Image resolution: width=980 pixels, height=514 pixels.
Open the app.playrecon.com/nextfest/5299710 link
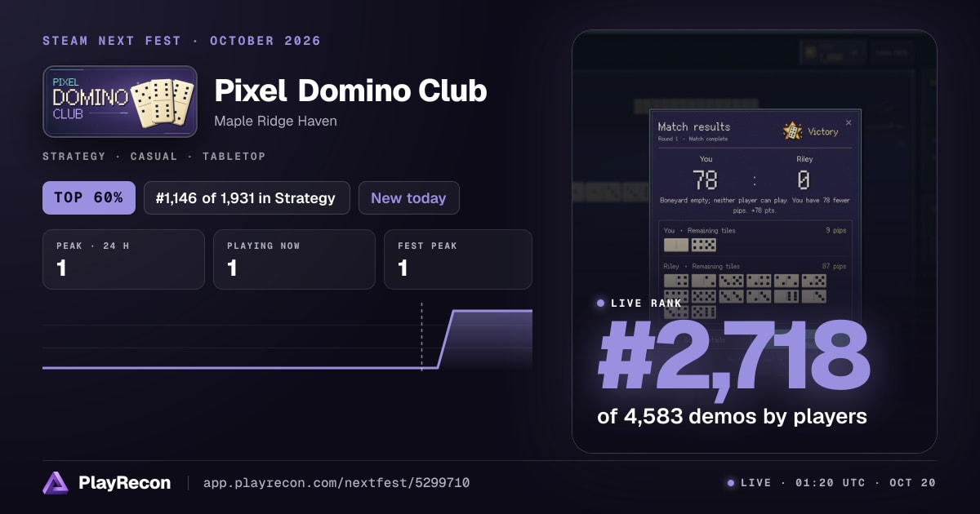336,483
